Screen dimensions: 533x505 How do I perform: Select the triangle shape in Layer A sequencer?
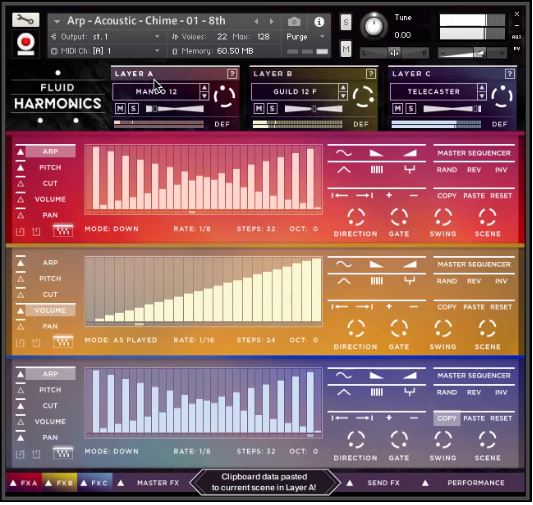point(344,170)
